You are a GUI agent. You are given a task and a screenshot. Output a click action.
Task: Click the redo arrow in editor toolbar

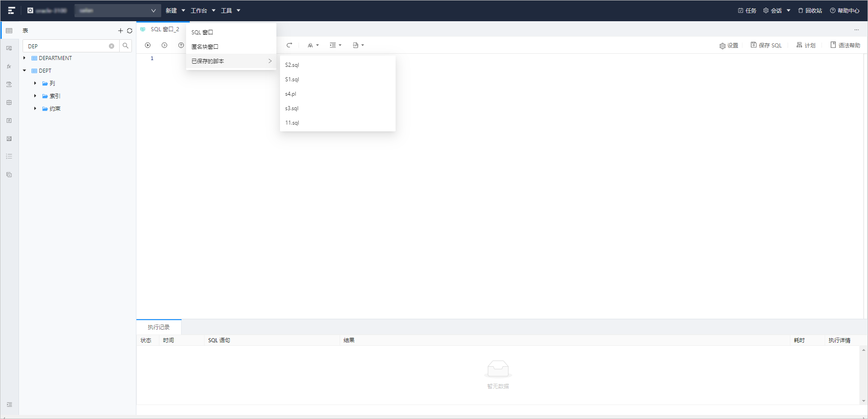[289, 45]
